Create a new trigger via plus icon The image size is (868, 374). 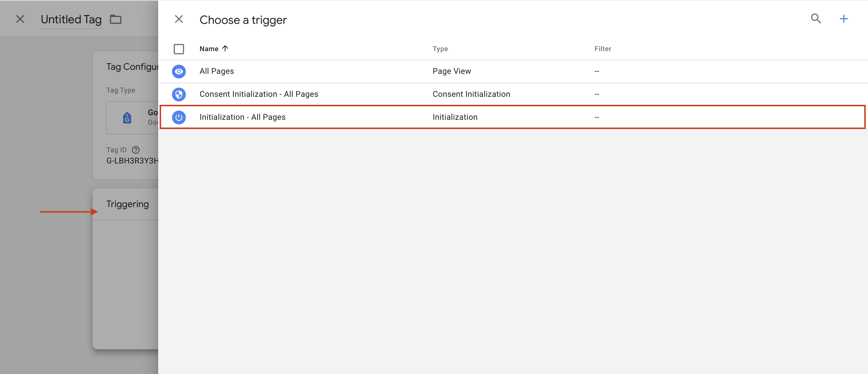[x=844, y=19]
